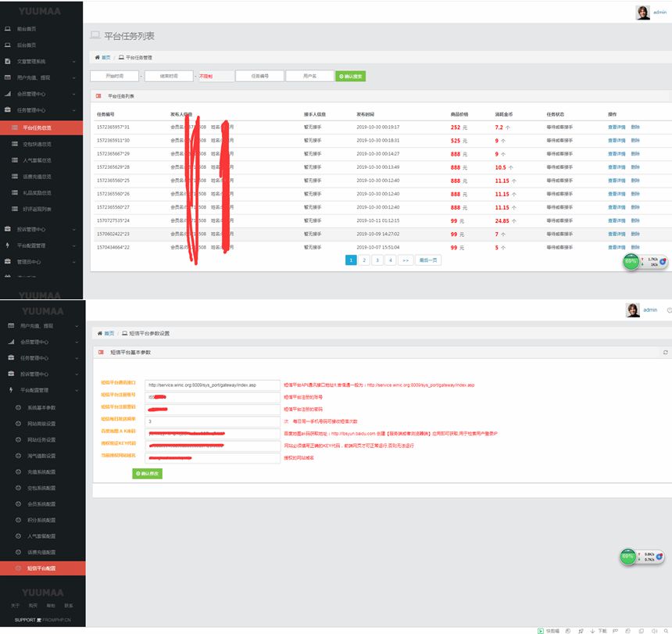
Task: Go to 好评返现列表 in the sidebar
Action: (38, 209)
